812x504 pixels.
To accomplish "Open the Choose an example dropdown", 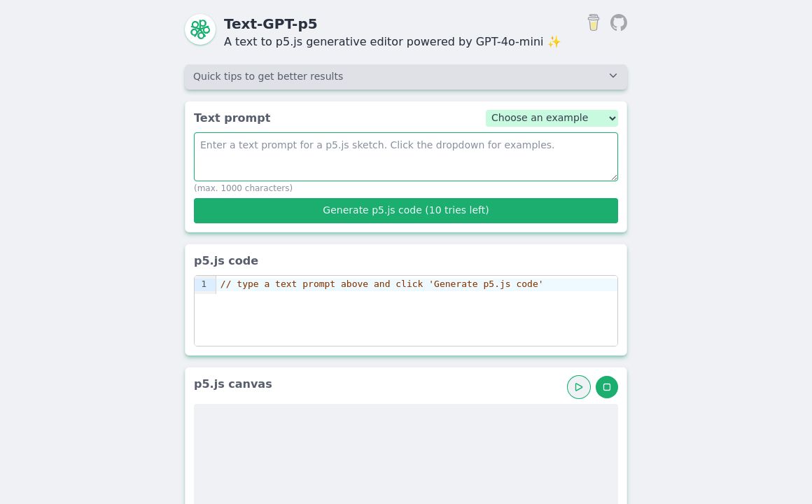I will click(552, 118).
